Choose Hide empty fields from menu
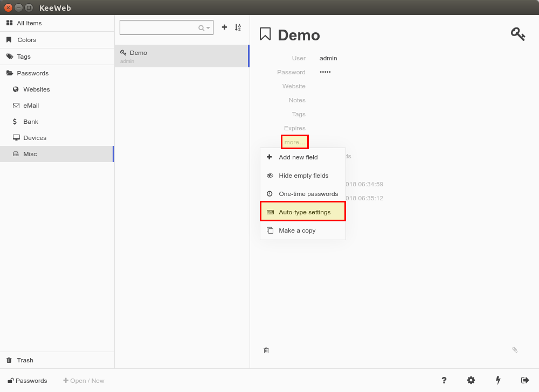This screenshot has height=392, width=539. click(303, 176)
